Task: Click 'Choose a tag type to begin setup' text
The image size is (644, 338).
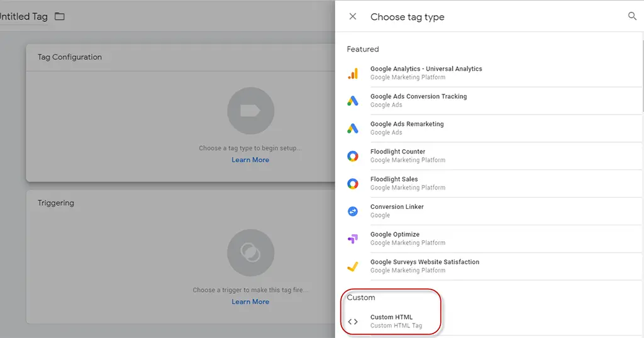Action: [x=250, y=148]
